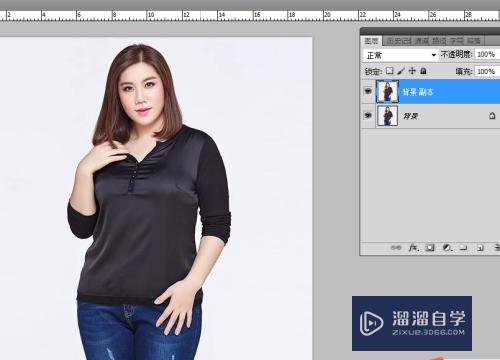Switch to the 段落 tab
The height and width of the screenshot is (360, 500).
click(474, 41)
